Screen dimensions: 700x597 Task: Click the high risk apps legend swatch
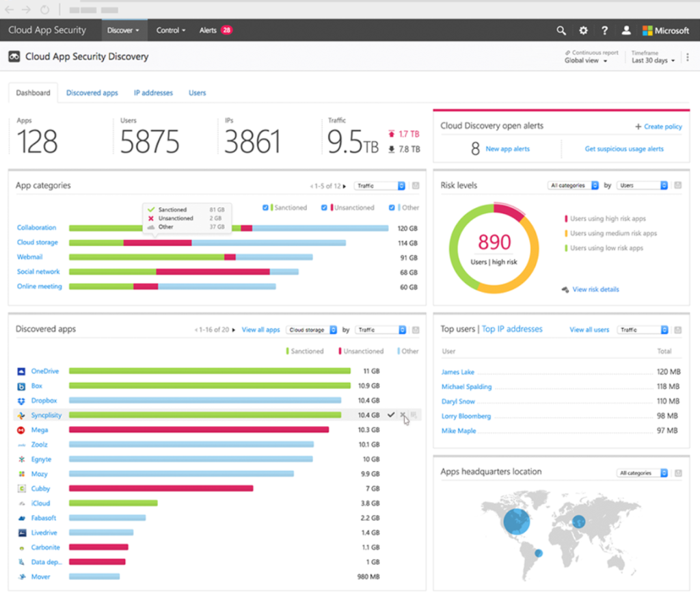point(566,219)
